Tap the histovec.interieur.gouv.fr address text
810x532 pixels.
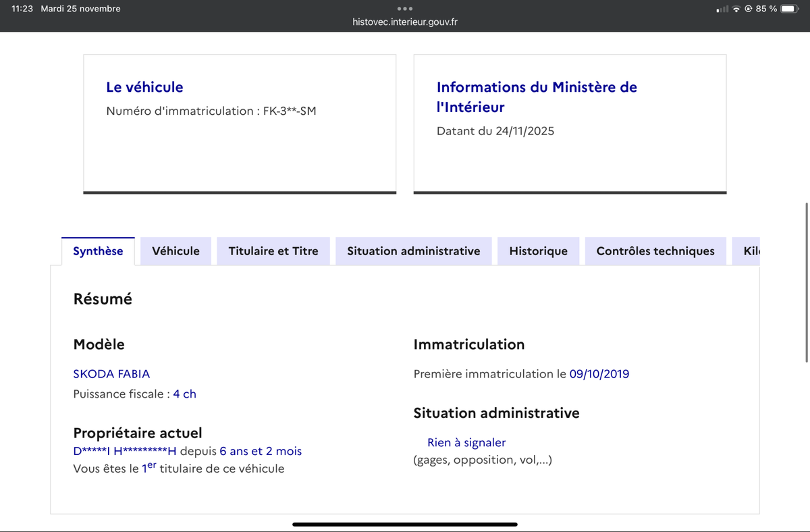tap(405, 22)
